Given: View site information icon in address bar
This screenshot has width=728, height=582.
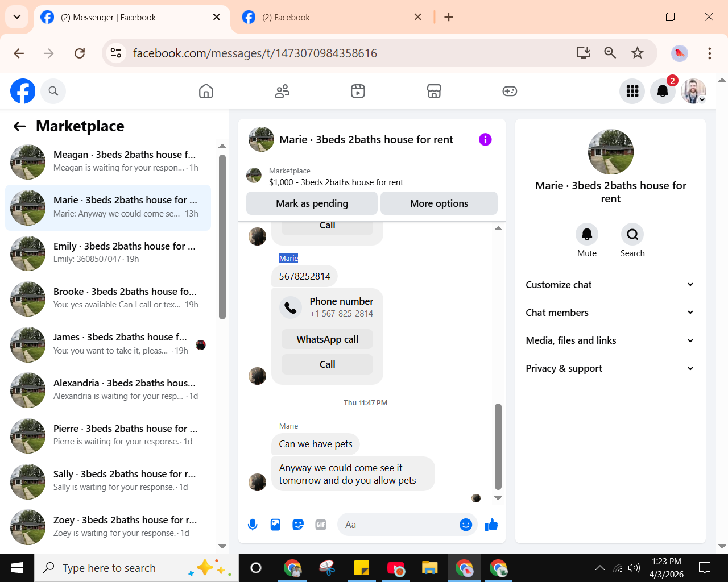Looking at the screenshot, I should tap(116, 53).
